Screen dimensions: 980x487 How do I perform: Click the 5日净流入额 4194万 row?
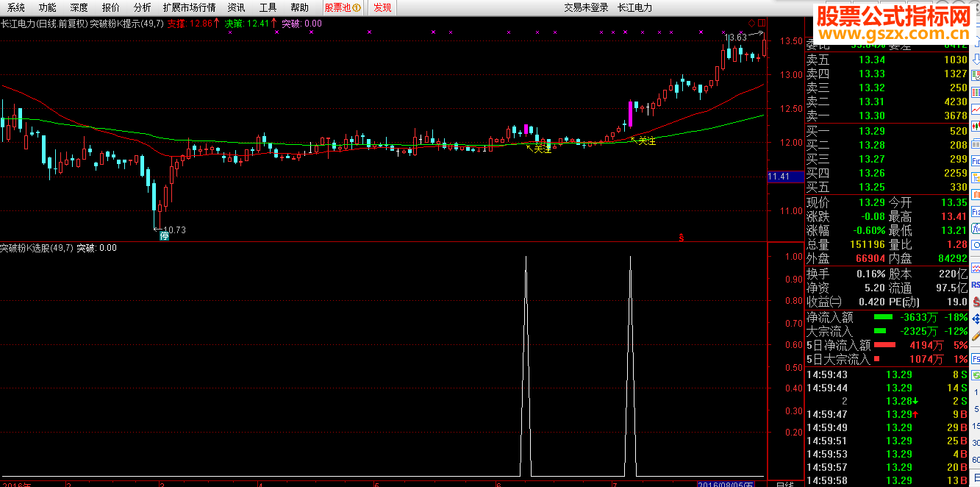pos(887,345)
